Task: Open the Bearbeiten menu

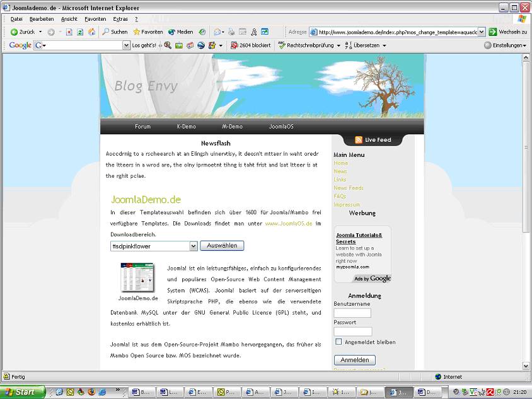Action: pyautogui.click(x=42, y=19)
